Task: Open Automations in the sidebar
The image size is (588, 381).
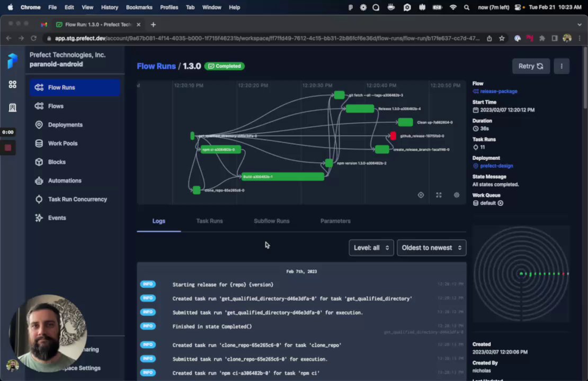Action: (75, 180)
